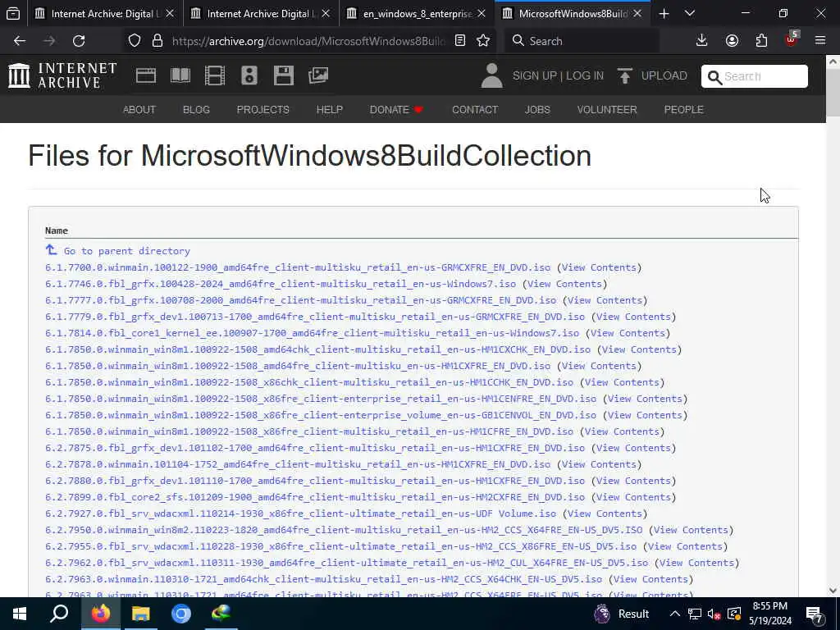Open the JOBS menu item
The image size is (840, 630).
click(537, 109)
